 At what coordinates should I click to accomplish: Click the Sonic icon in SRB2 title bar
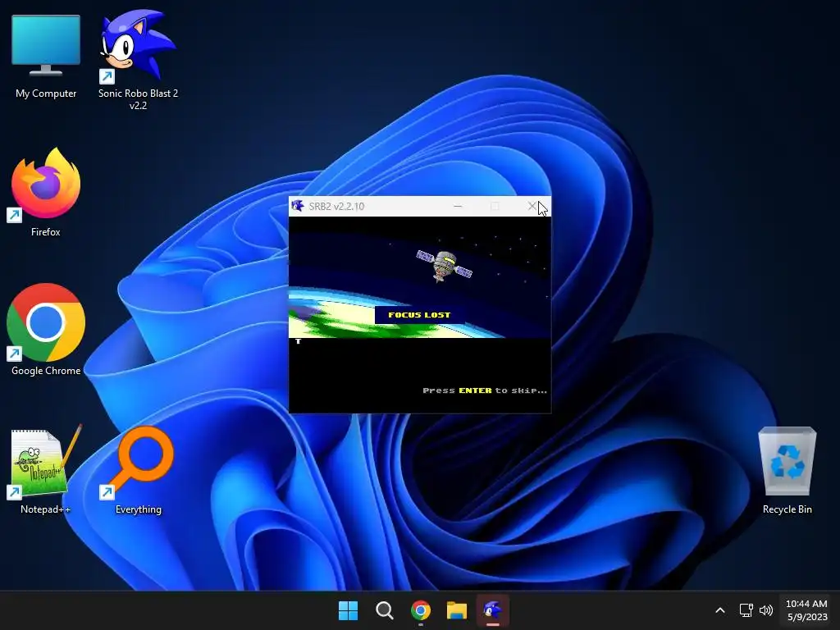coord(298,206)
